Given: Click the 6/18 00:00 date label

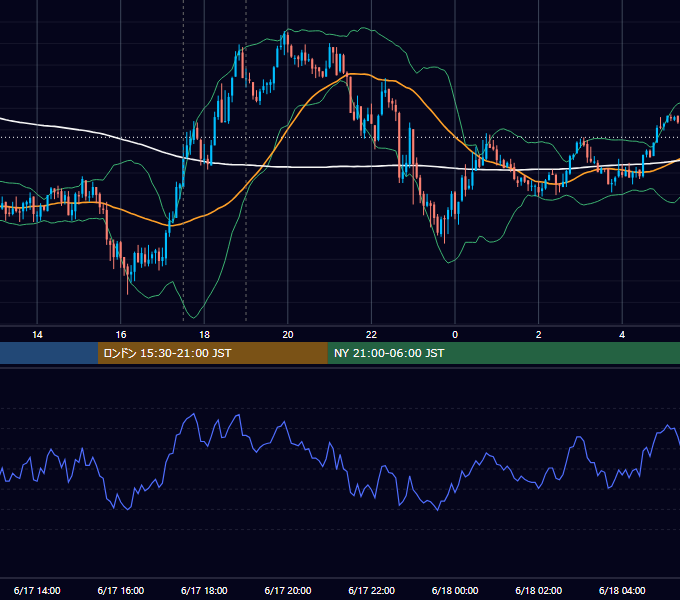Looking at the screenshot, I should [455, 590].
